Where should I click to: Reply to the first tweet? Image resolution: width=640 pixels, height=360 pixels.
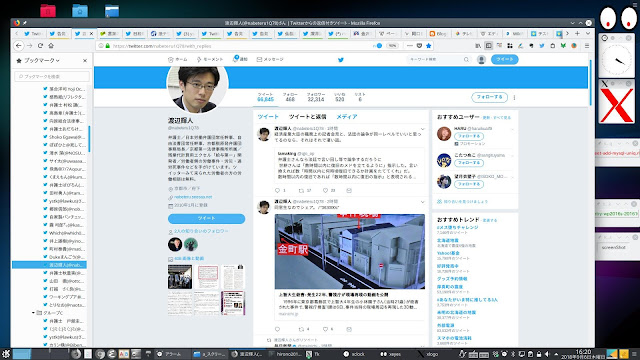(x=278, y=191)
